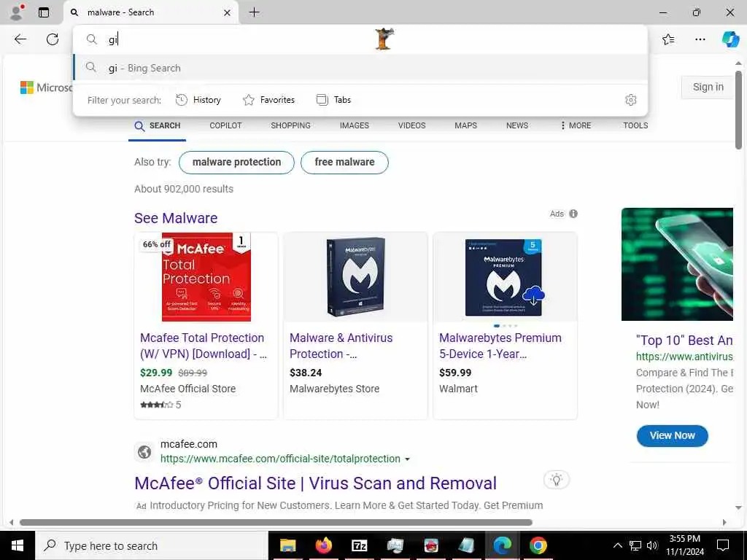Launch Firefox from the taskbar
The width and height of the screenshot is (747, 560).
[323, 545]
